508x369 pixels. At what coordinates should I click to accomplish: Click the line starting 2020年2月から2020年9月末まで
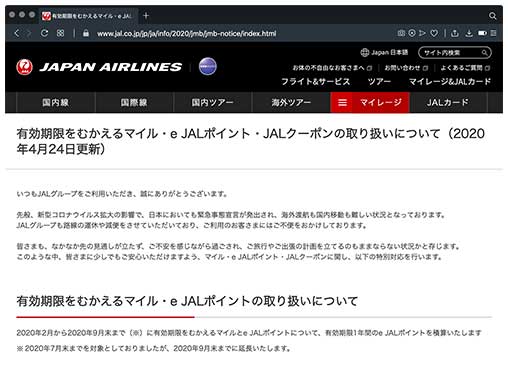point(249,333)
